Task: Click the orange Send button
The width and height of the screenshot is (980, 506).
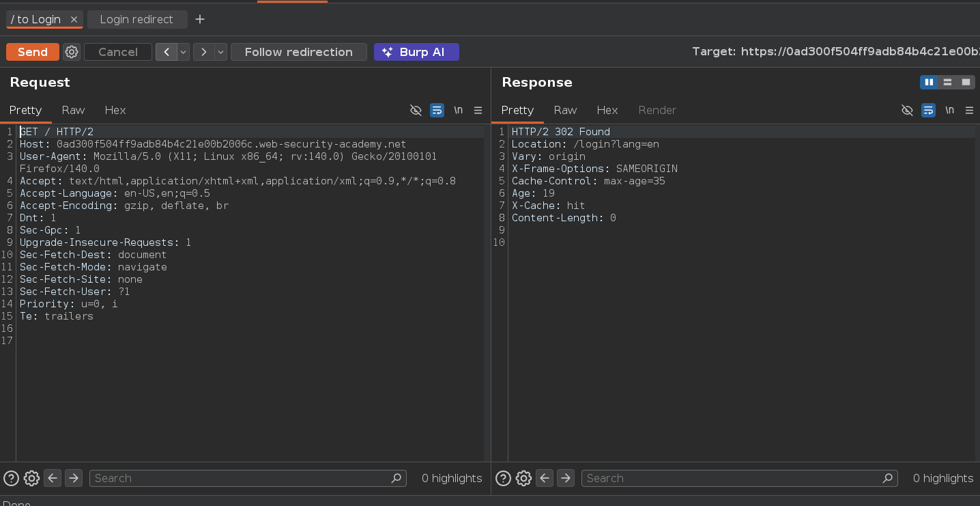Action: (x=33, y=52)
